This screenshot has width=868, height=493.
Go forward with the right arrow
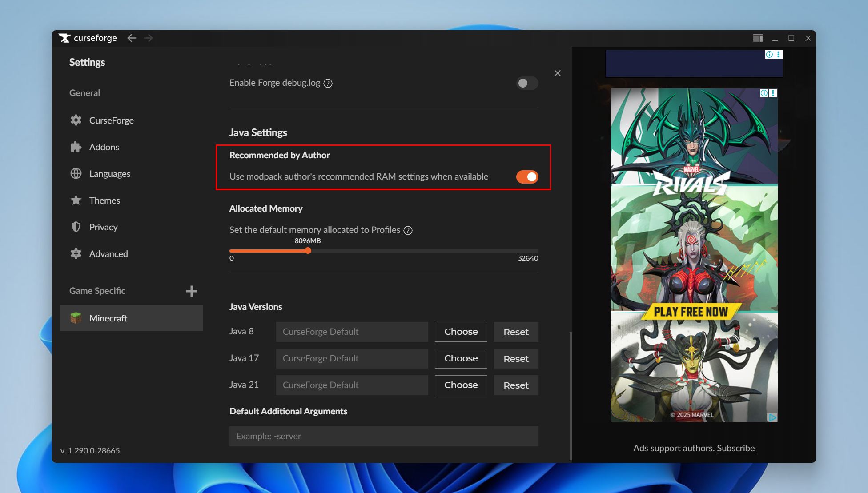pyautogui.click(x=149, y=38)
